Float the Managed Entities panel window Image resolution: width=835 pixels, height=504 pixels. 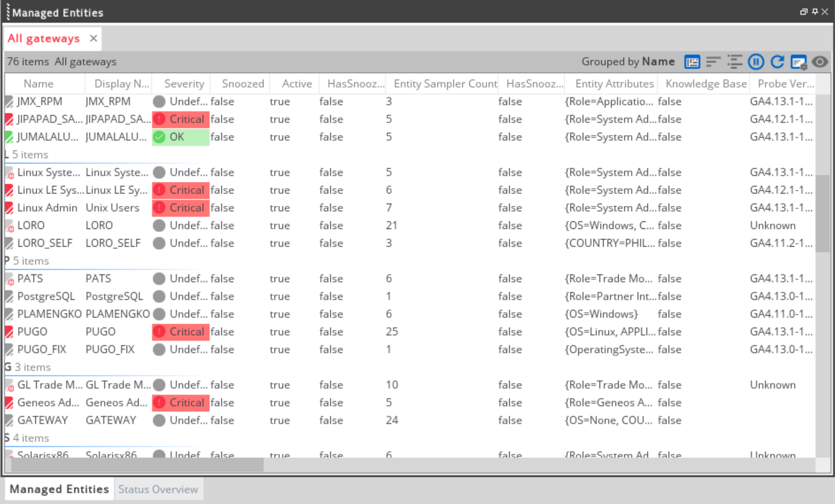(x=804, y=12)
